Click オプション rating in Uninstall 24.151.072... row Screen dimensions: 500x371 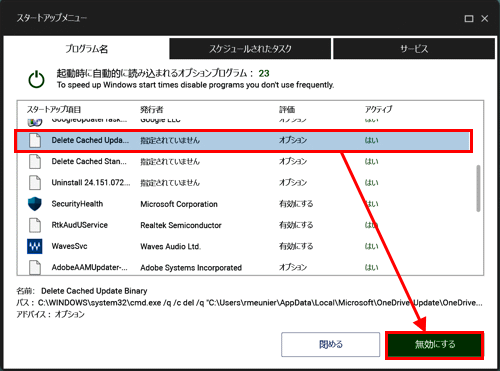click(x=293, y=183)
